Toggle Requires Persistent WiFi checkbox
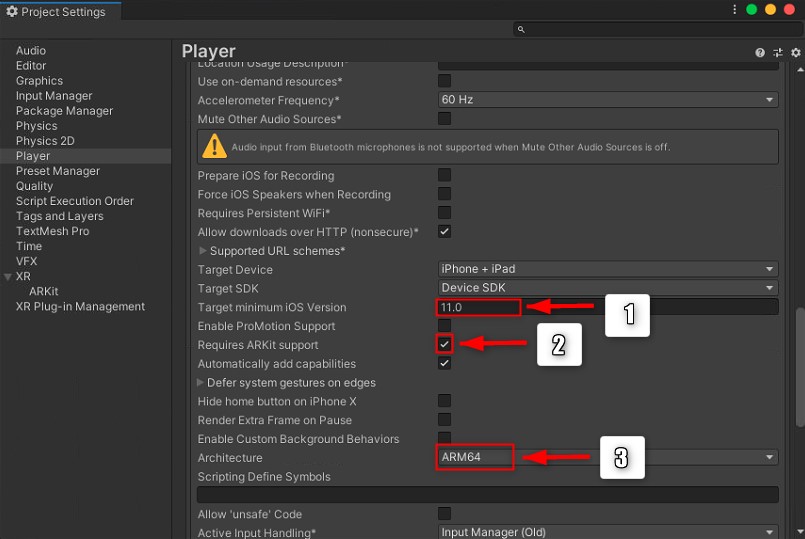The height and width of the screenshot is (539, 805). click(x=445, y=213)
